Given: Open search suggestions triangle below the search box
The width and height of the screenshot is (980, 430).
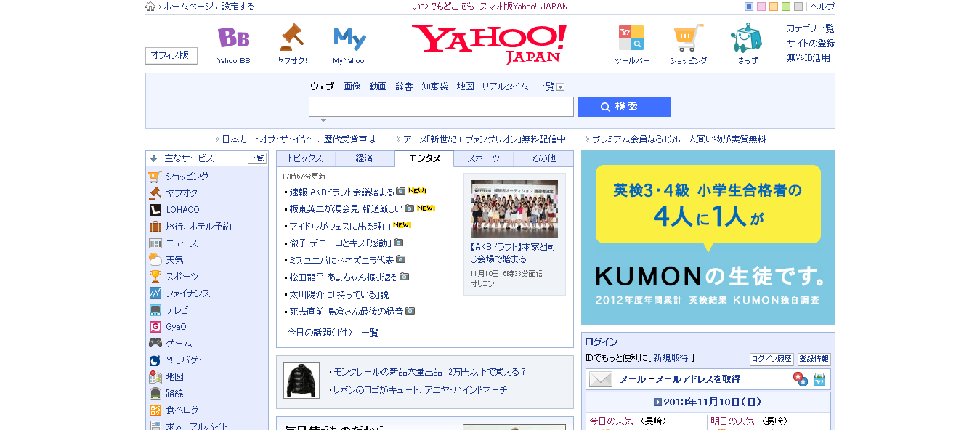Looking at the screenshot, I should (x=323, y=121).
